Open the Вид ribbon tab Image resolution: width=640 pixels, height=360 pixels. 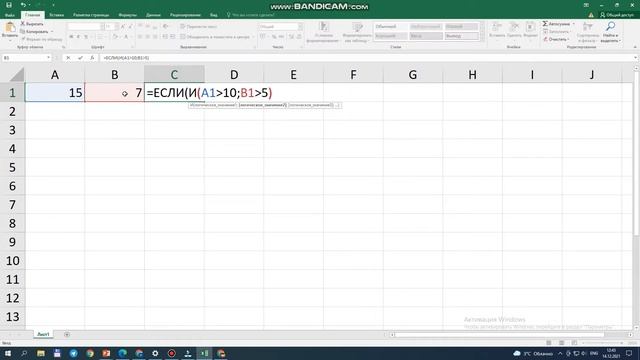pos(213,15)
